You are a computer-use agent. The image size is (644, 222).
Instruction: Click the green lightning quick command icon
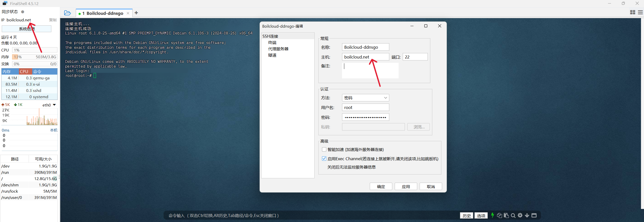[493, 215]
